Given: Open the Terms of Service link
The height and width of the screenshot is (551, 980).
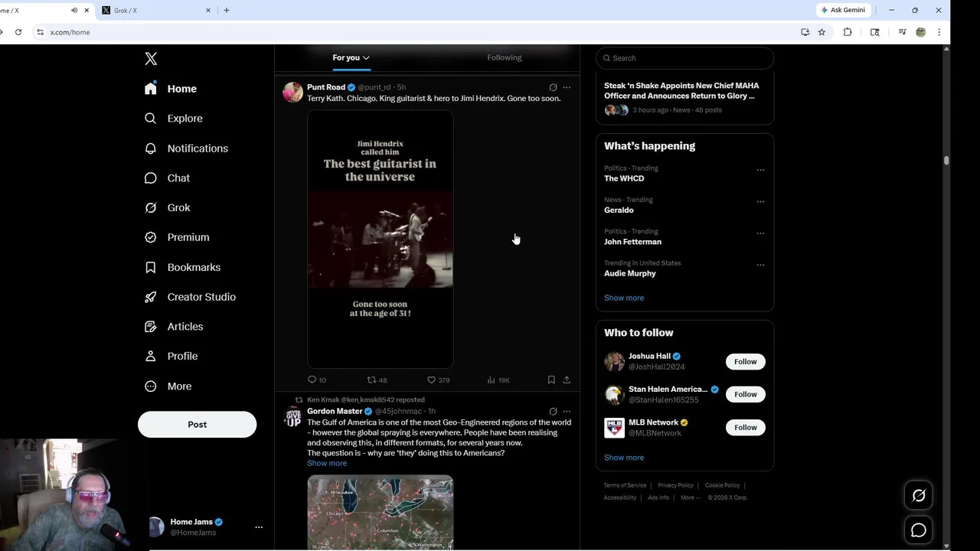Looking at the screenshot, I should point(625,485).
